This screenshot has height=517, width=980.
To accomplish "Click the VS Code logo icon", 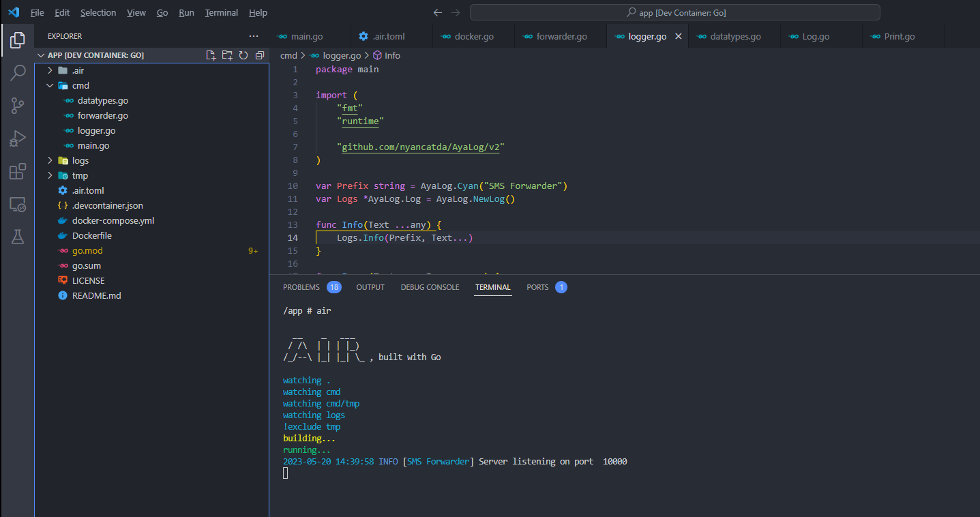I will tap(14, 12).
